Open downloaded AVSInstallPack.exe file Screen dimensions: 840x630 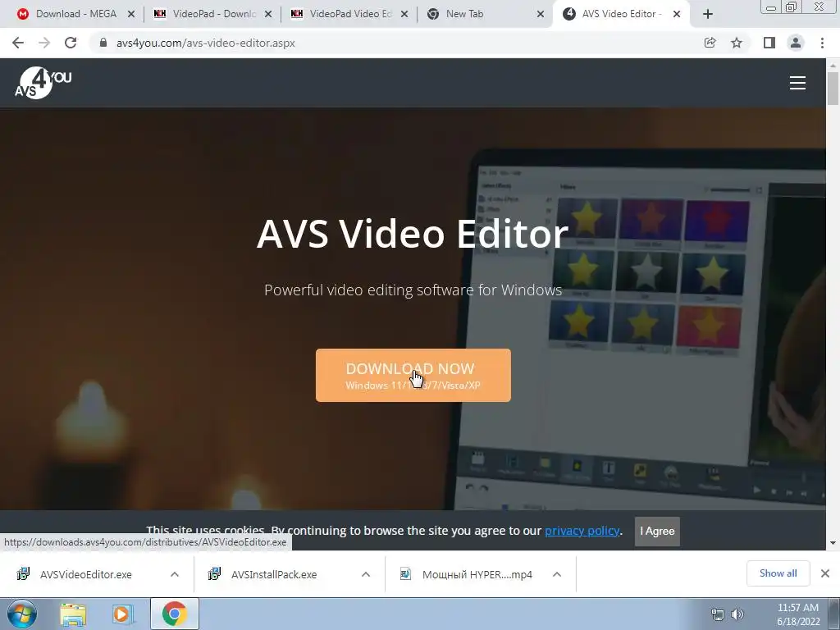click(274, 574)
